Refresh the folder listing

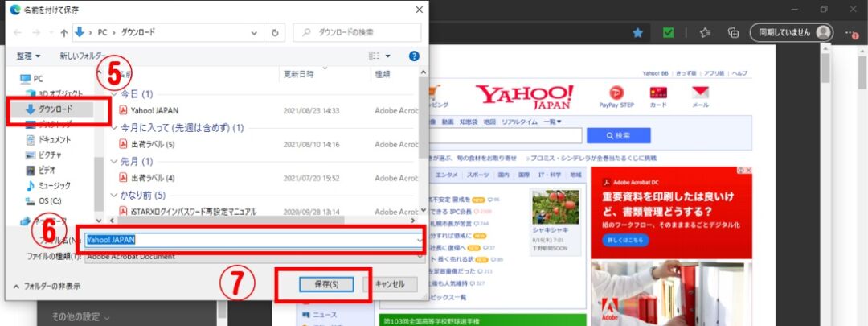[x=275, y=33]
